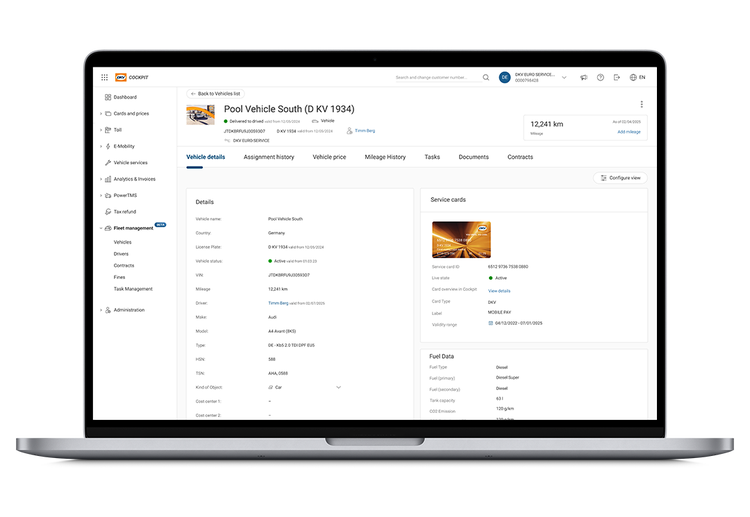Image resolution: width=750 pixels, height=517 pixels.
Task: Collapse the Fleet management section
Action: coord(100,228)
